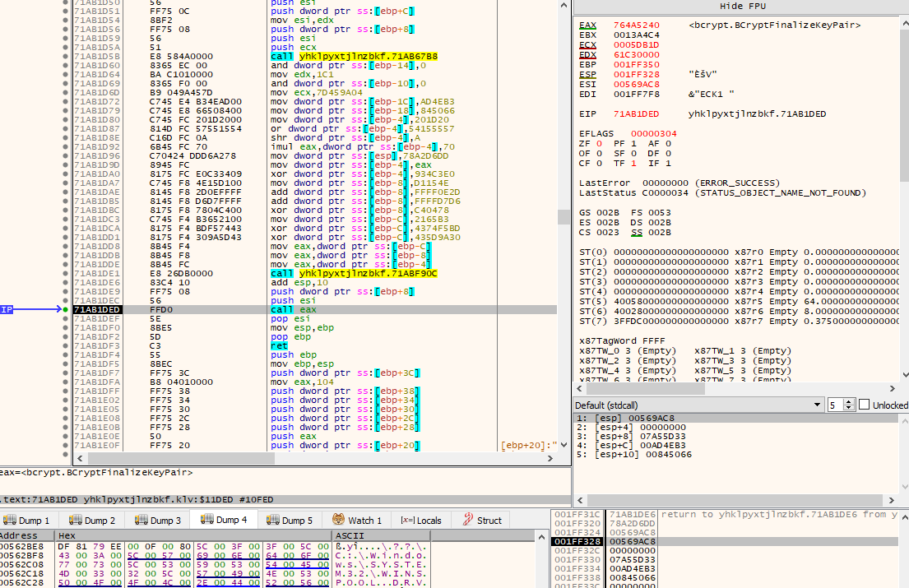
Task: Click the disassembly horizontal scrollbar right arrow
Action: click(550, 458)
